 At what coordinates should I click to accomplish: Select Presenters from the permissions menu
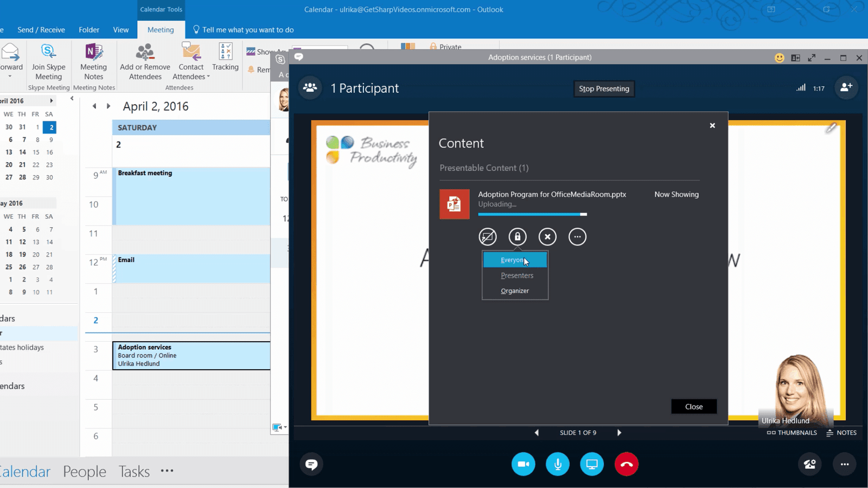pos(516,275)
